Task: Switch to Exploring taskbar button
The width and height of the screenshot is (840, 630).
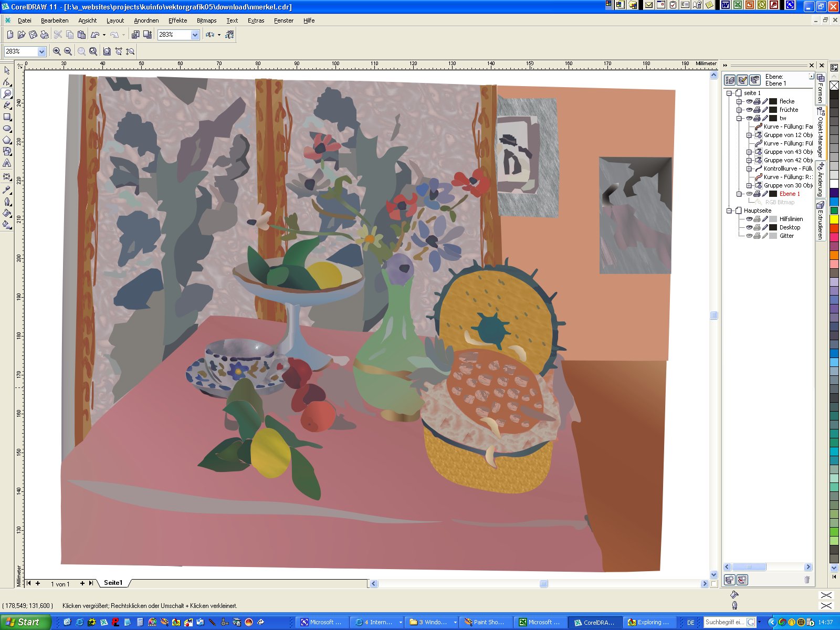Action: [649, 622]
